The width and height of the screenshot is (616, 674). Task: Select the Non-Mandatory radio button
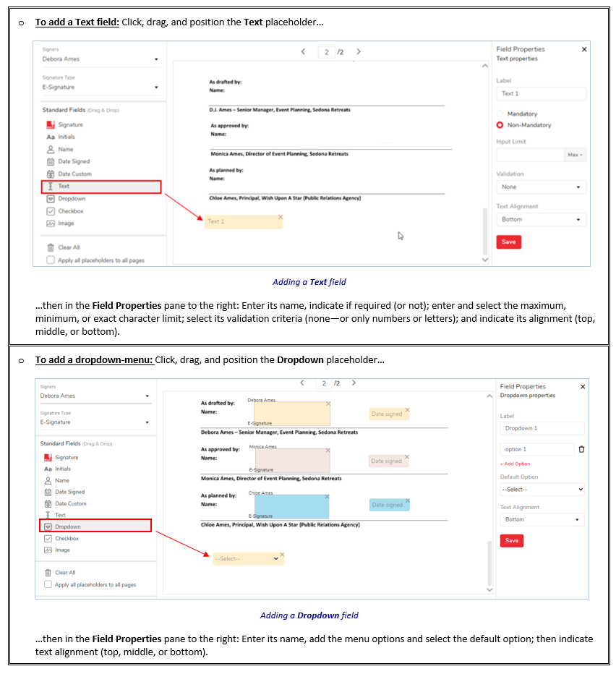point(500,125)
